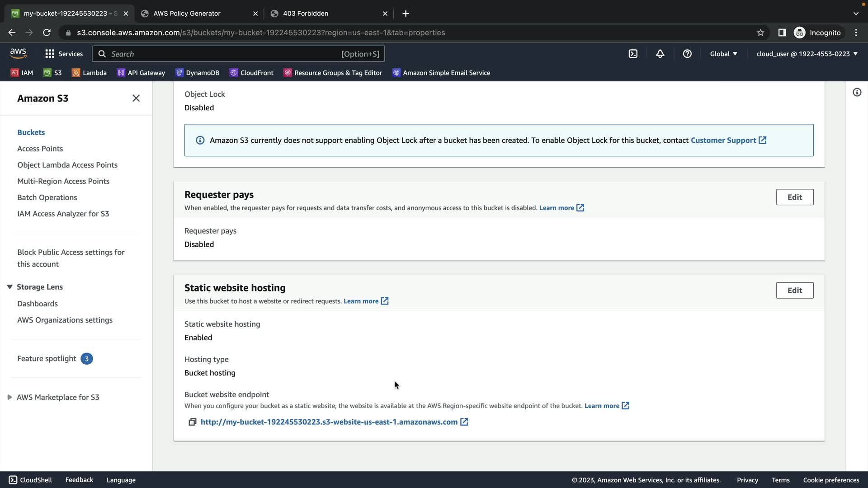868x488 pixels.
Task: Open the Lambda bookmark shortcut
Action: tap(89, 73)
